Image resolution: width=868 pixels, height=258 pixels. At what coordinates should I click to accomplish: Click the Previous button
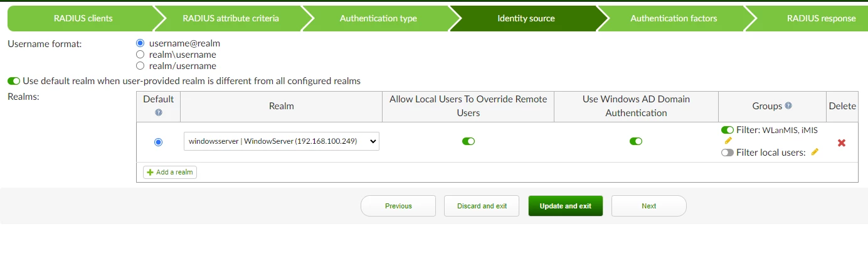click(x=398, y=206)
